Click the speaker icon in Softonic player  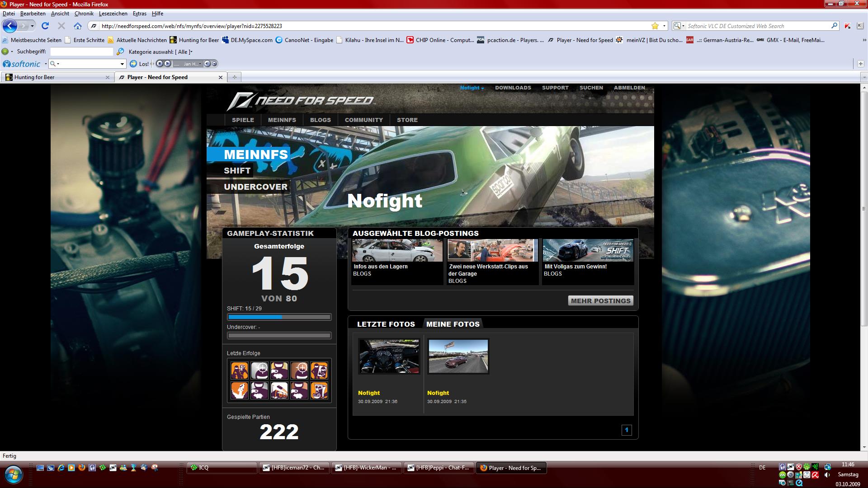click(x=207, y=64)
